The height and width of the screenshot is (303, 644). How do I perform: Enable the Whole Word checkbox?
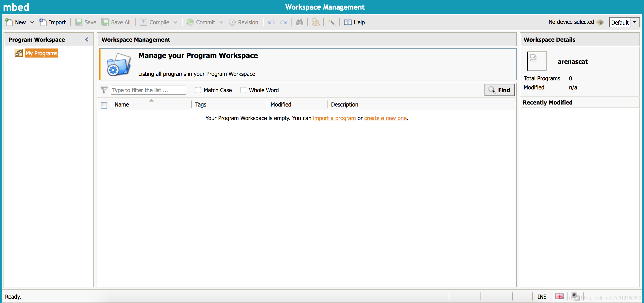point(243,90)
